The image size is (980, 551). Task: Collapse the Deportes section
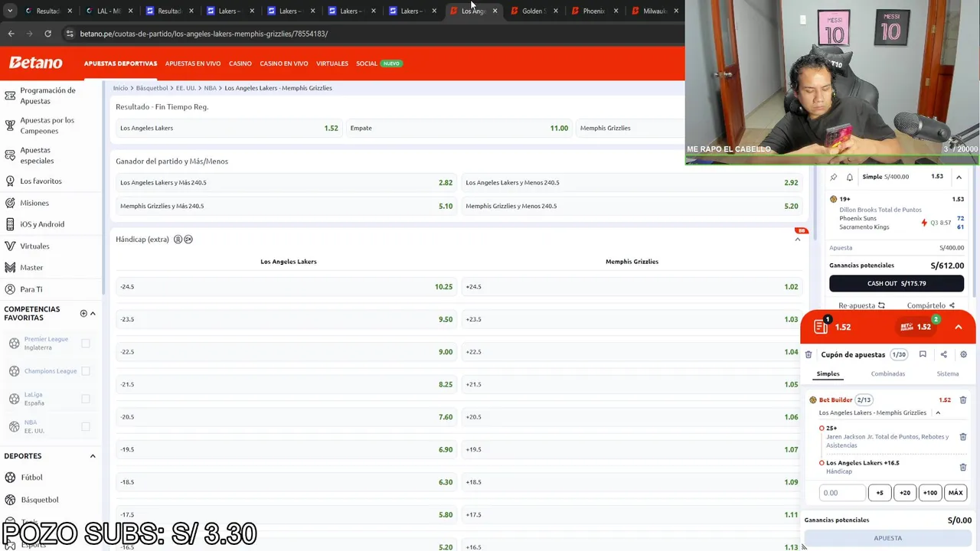click(93, 456)
